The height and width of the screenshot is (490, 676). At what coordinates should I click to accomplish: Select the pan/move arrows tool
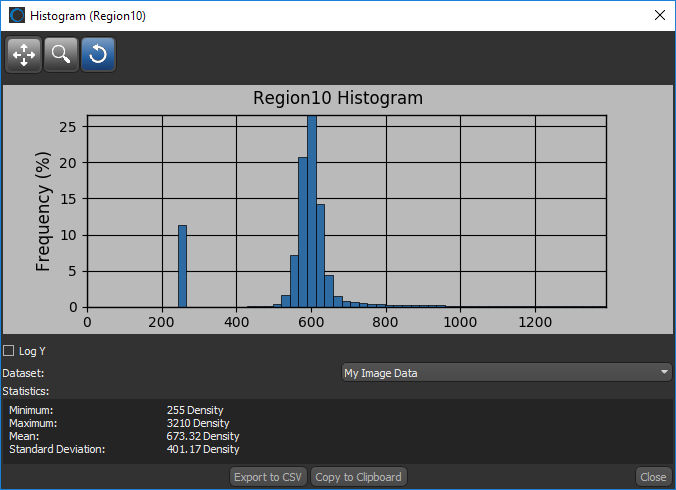[24, 55]
